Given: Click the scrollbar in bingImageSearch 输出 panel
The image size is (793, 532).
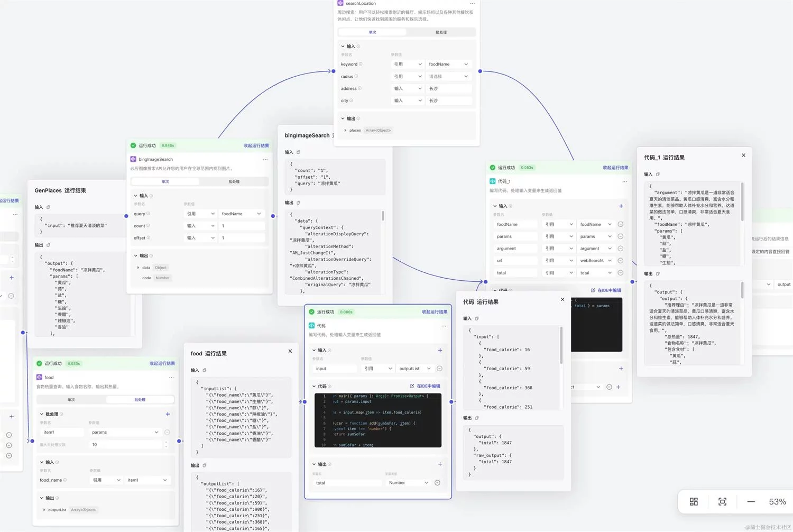Looking at the screenshot, I should [x=383, y=216].
